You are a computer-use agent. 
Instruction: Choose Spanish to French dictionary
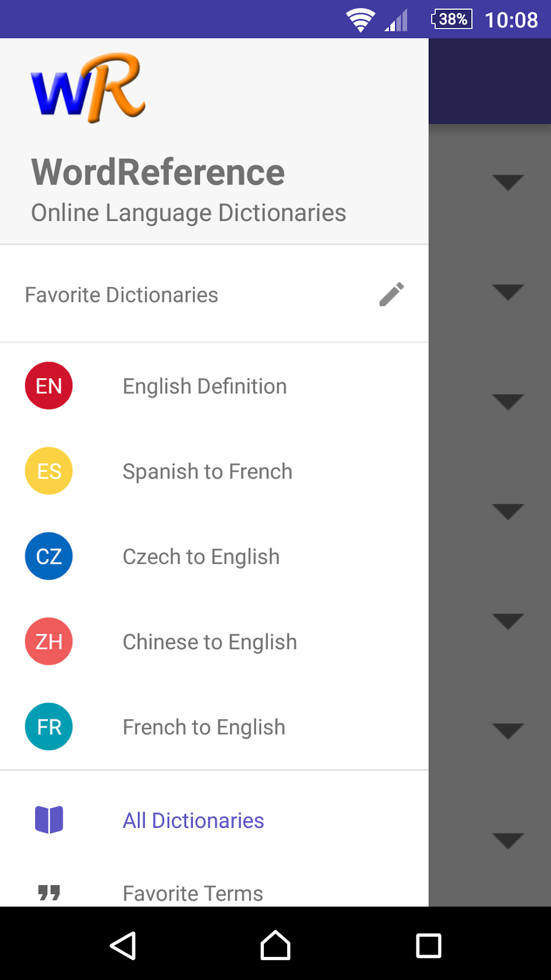pos(207,472)
